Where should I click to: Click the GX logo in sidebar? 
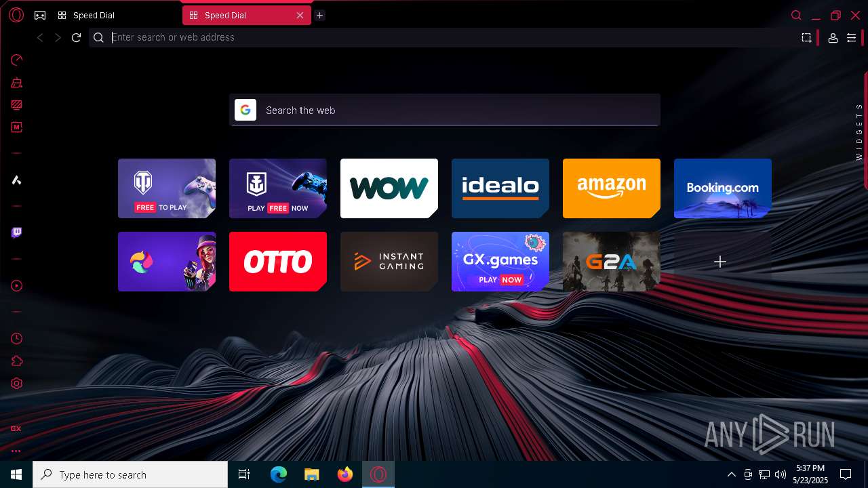click(16, 428)
